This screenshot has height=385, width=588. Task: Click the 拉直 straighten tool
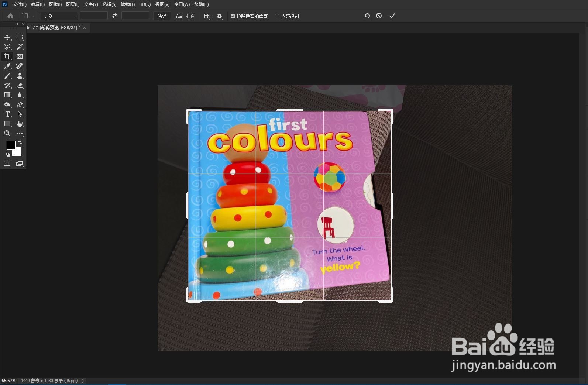pyautogui.click(x=185, y=16)
